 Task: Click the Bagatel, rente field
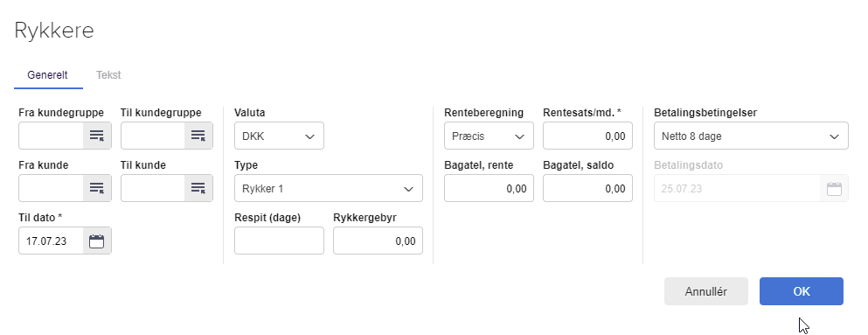[489, 188]
